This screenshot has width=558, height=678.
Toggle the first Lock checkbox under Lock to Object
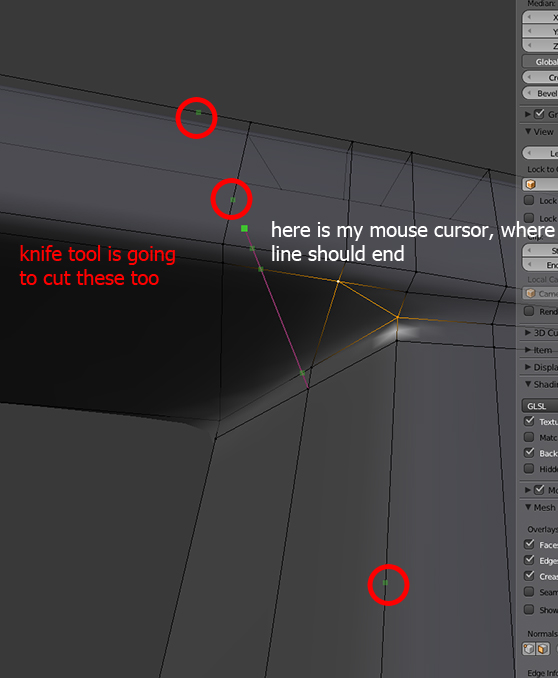point(529,200)
